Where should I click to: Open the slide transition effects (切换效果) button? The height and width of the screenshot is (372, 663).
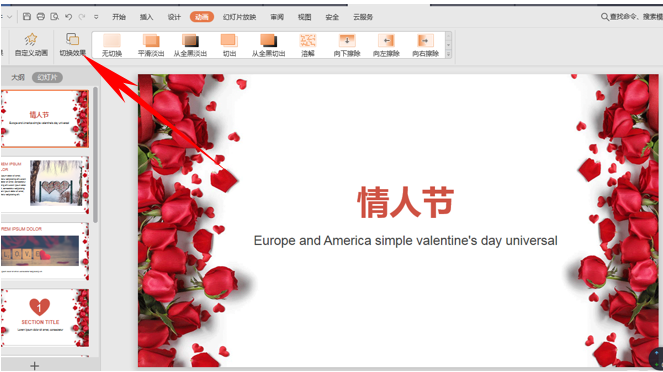[x=72, y=45]
